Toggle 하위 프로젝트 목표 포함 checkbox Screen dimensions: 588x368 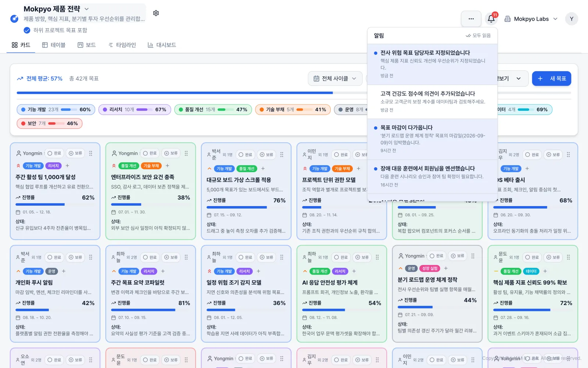(27, 30)
